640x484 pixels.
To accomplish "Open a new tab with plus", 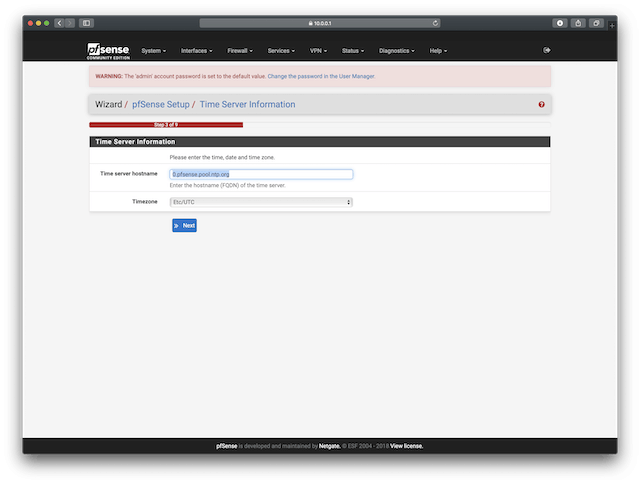I will click(612, 25).
